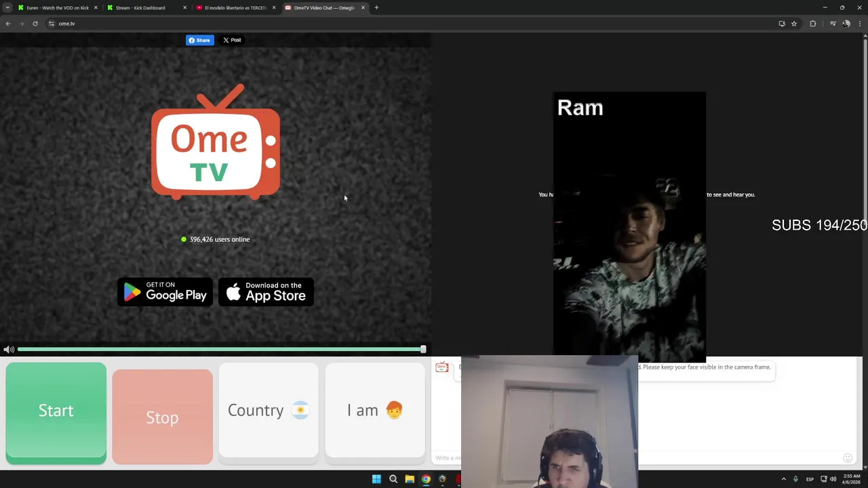The width and height of the screenshot is (868, 488).
Task: Open File Explorer from the taskbar
Action: point(410,479)
